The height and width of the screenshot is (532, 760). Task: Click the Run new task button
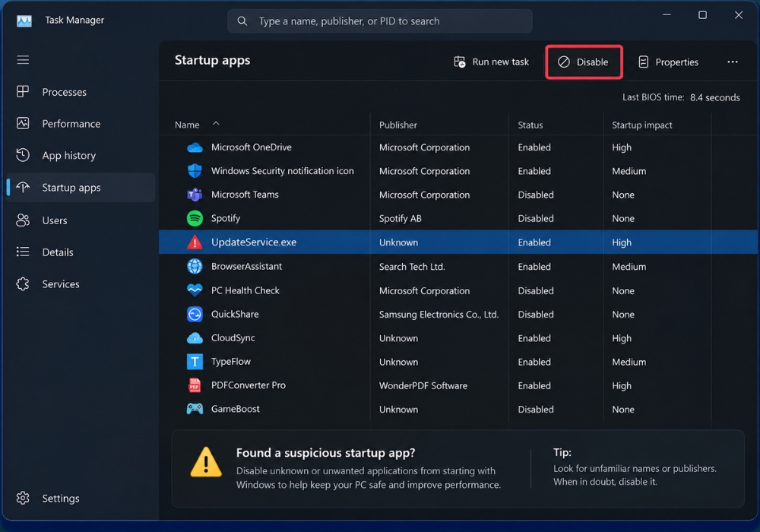(491, 62)
